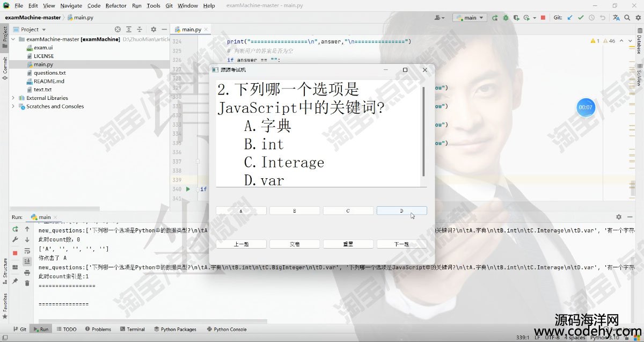Print the Run console output
This screenshot has width=644, height=342.
(x=27, y=273)
